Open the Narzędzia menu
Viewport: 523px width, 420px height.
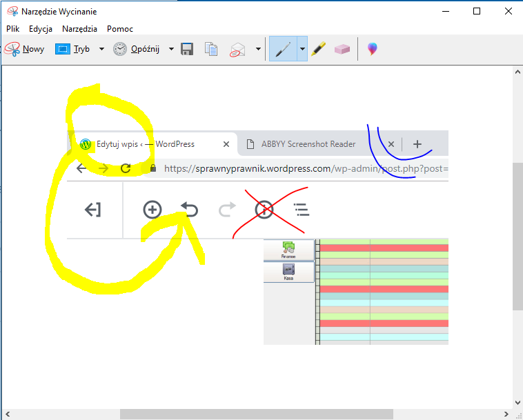pyautogui.click(x=80, y=29)
